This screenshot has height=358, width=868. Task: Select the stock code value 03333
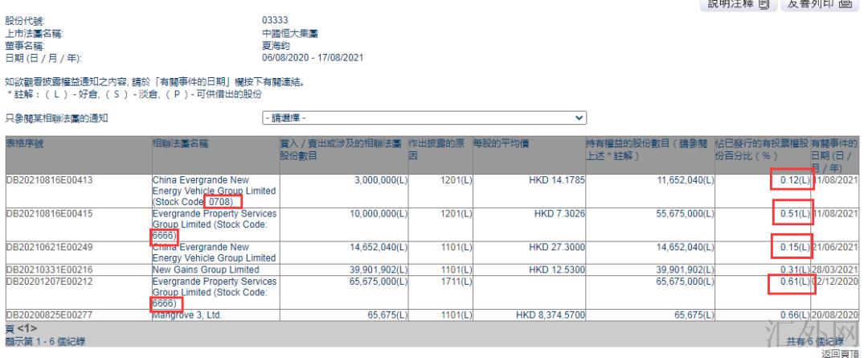(x=275, y=21)
